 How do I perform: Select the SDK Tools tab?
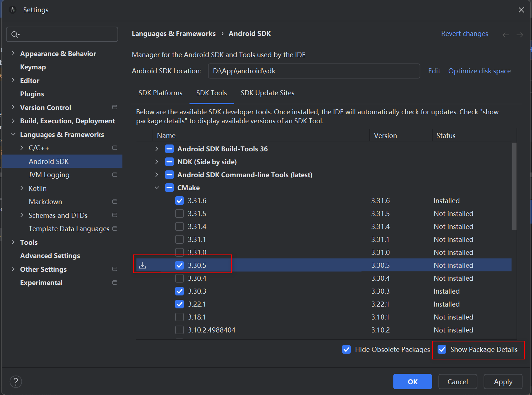(211, 93)
